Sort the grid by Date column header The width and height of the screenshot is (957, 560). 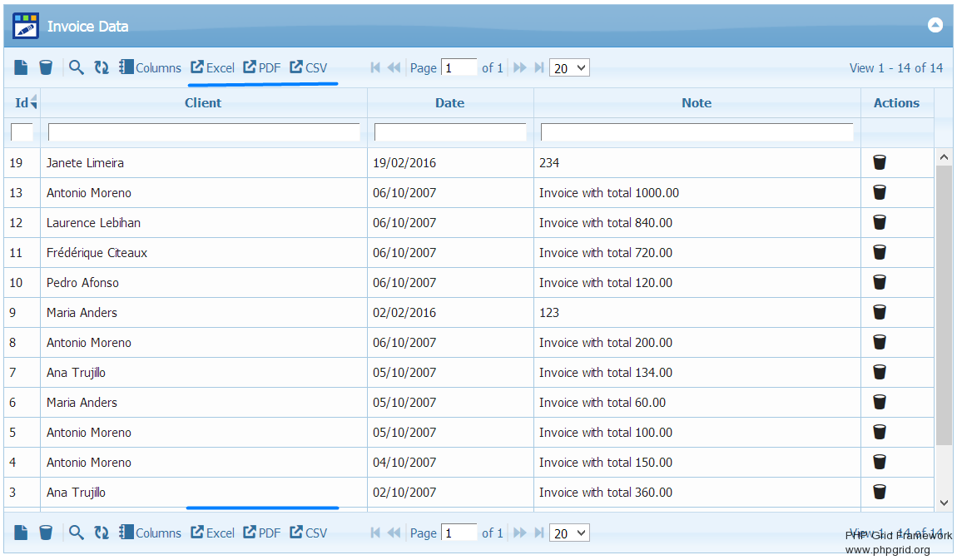tap(449, 103)
